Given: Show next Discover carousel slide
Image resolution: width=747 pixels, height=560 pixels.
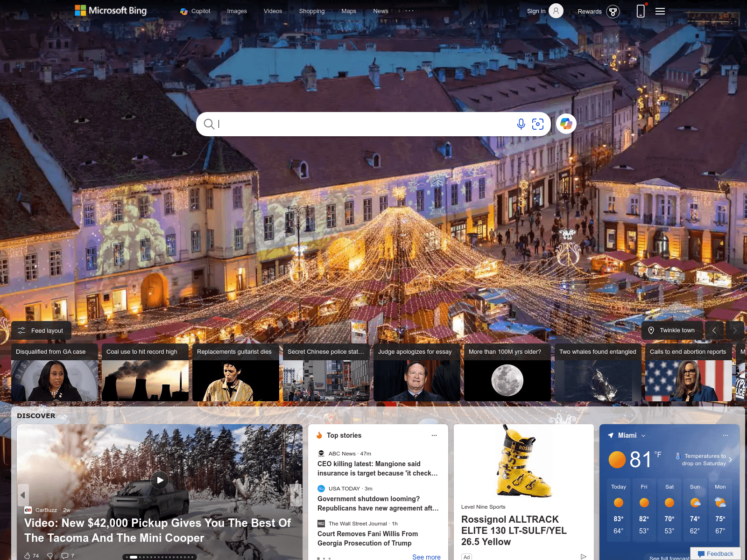Looking at the screenshot, I should [296, 495].
